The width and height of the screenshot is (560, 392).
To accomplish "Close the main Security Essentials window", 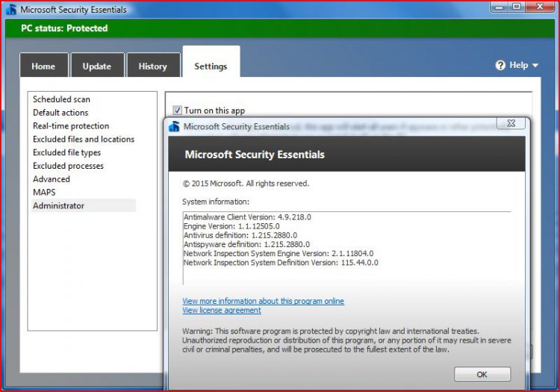I will point(540,7).
